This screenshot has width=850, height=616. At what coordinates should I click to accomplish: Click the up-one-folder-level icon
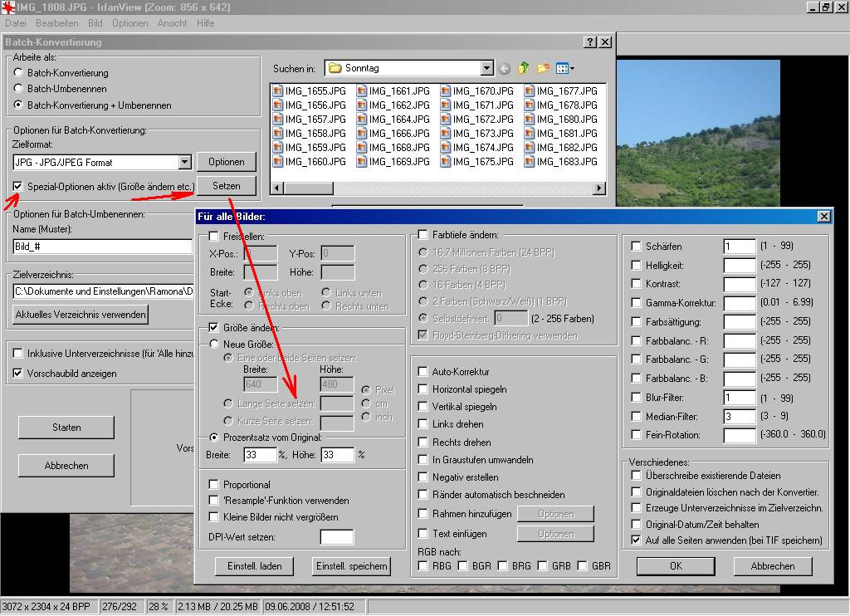point(524,68)
